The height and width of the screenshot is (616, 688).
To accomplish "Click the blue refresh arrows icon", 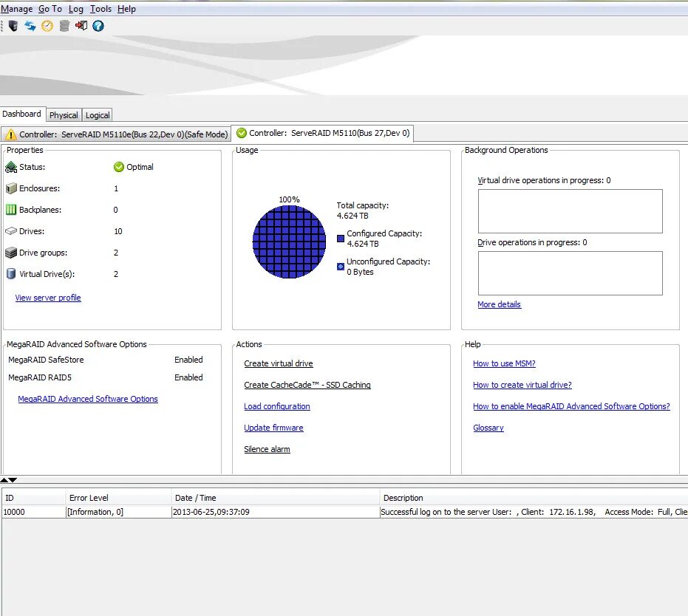I will click(x=30, y=27).
